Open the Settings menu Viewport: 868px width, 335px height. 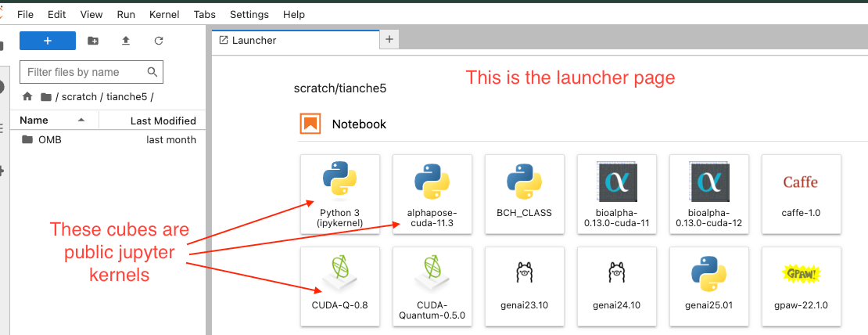pos(249,14)
